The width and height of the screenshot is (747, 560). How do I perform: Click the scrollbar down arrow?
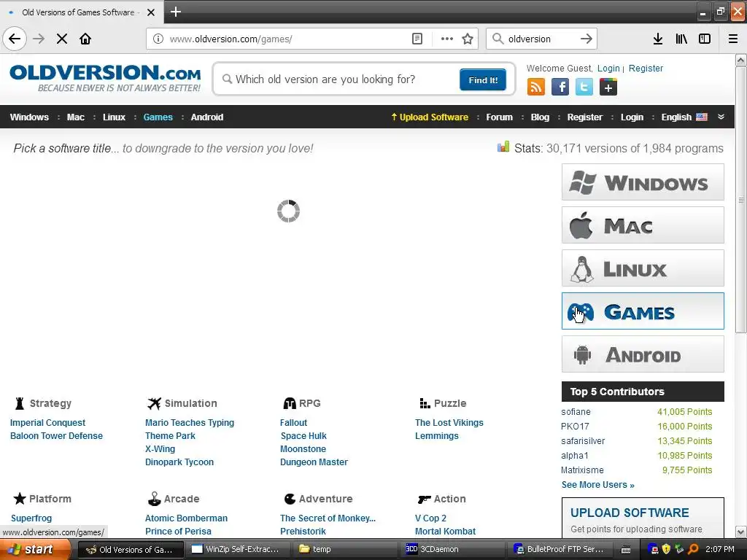[741, 532]
